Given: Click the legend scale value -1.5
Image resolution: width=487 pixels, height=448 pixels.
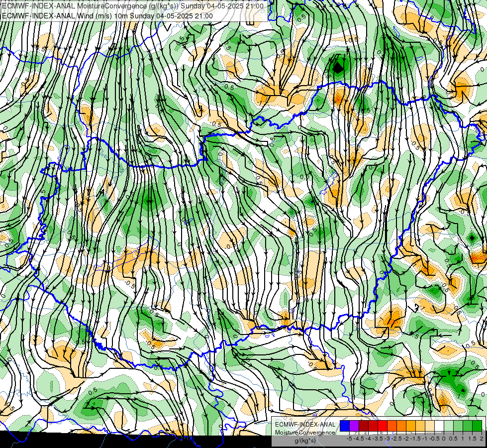Looking at the screenshot, I should click(415, 439).
